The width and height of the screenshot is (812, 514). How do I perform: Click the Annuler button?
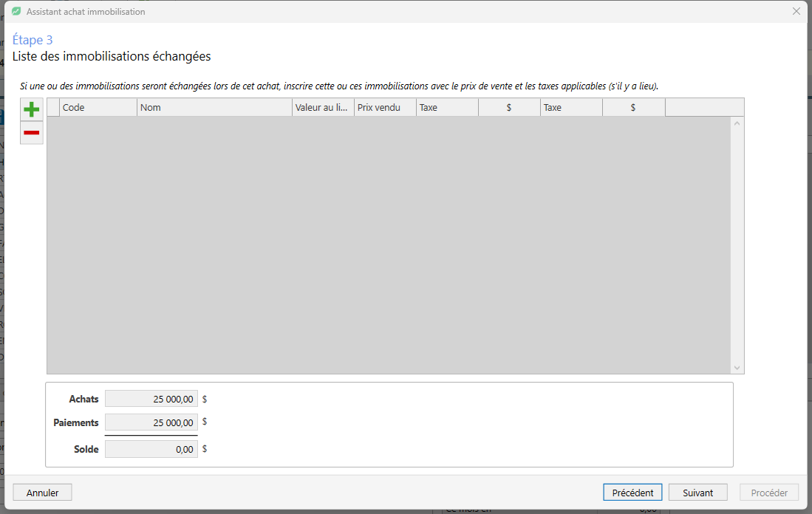[42, 493]
